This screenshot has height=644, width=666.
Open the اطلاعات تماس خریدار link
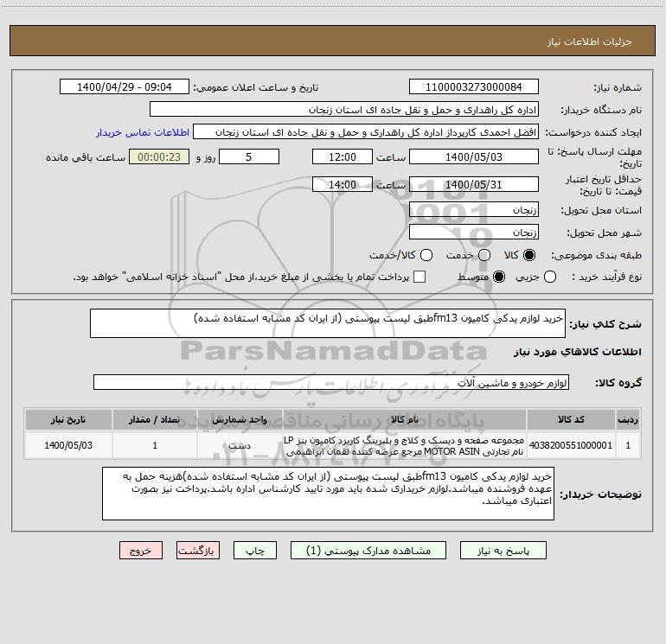(143, 132)
